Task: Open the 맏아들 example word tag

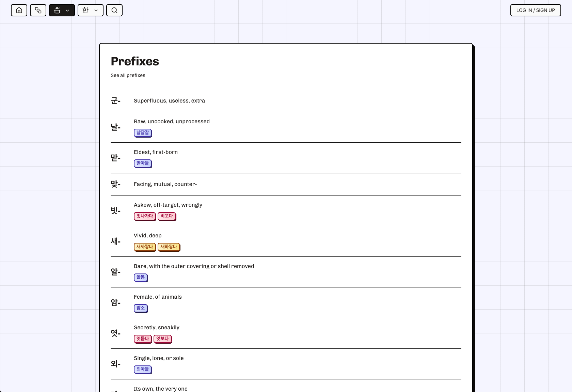Action: point(143,163)
